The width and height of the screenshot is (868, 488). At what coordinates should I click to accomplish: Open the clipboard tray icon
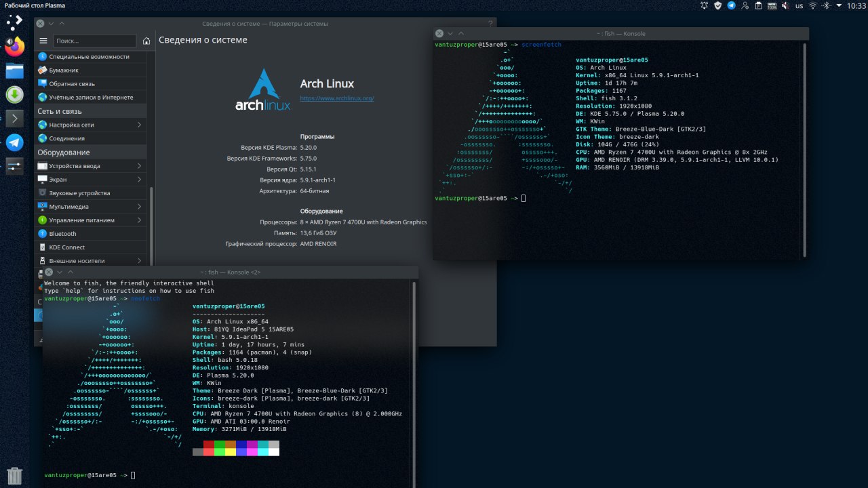759,5
